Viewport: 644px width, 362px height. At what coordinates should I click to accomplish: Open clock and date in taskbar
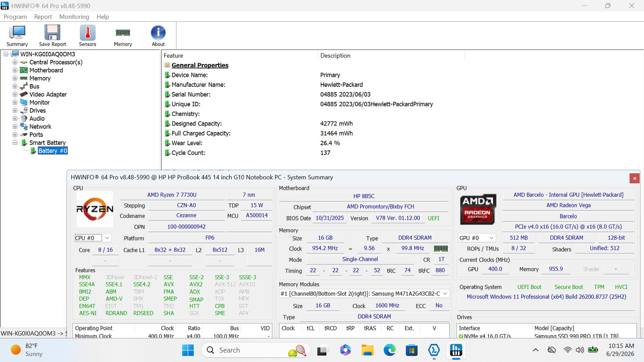(620, 350)
